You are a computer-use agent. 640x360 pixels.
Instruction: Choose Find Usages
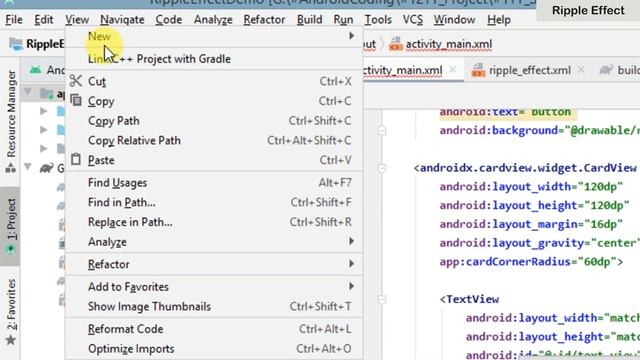pos(214,183)
